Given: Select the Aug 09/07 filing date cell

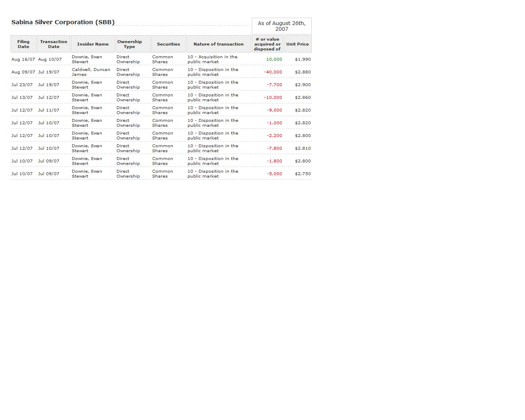Looking at the screenshot, I should pyautogui.click(x=23, y=72).
